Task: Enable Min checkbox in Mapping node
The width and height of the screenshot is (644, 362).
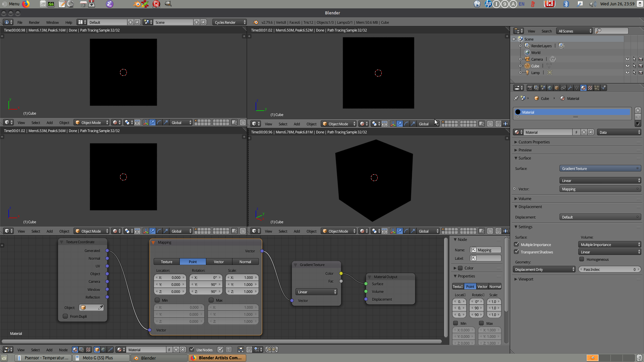Action: pos(157,300)
